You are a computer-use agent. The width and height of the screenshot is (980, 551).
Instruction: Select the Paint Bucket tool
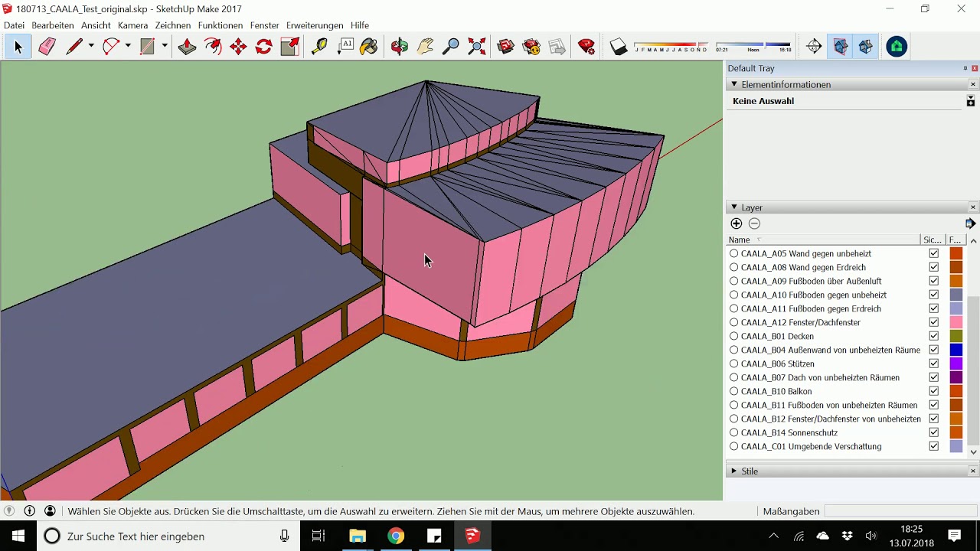point(369,47)
